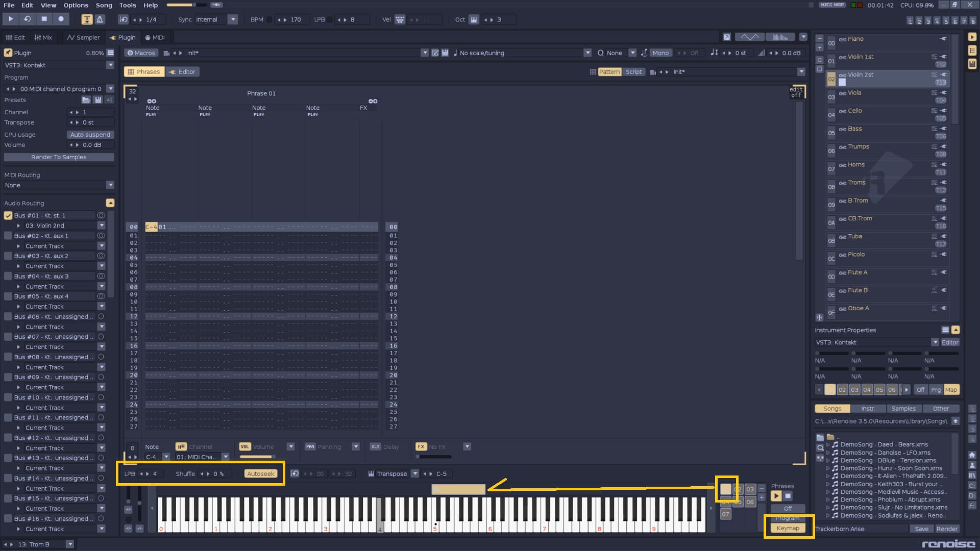Click the disk browser search magnifier icon
This screenshot has height=551, width=980.
click(820, 447)
